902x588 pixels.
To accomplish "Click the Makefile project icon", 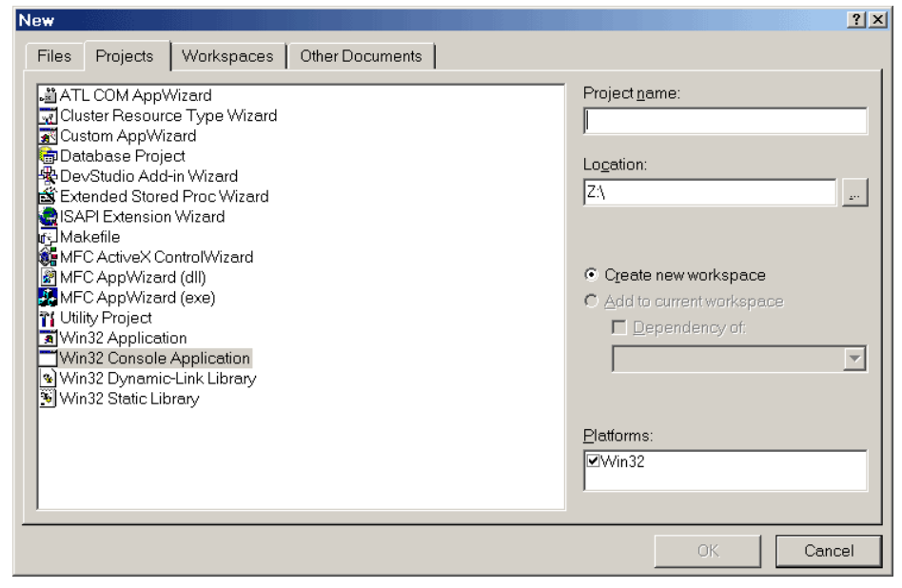I will tap(49, 237).
